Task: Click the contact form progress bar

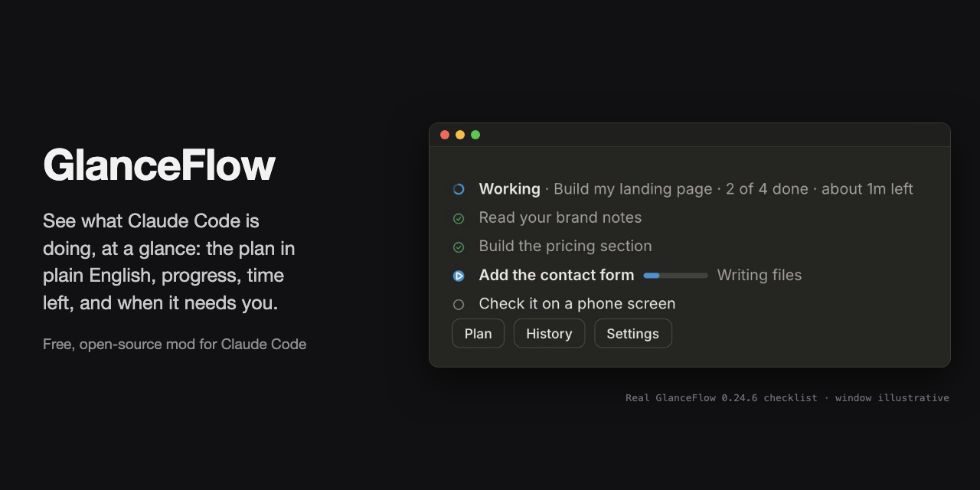Action: coord(676,276)
